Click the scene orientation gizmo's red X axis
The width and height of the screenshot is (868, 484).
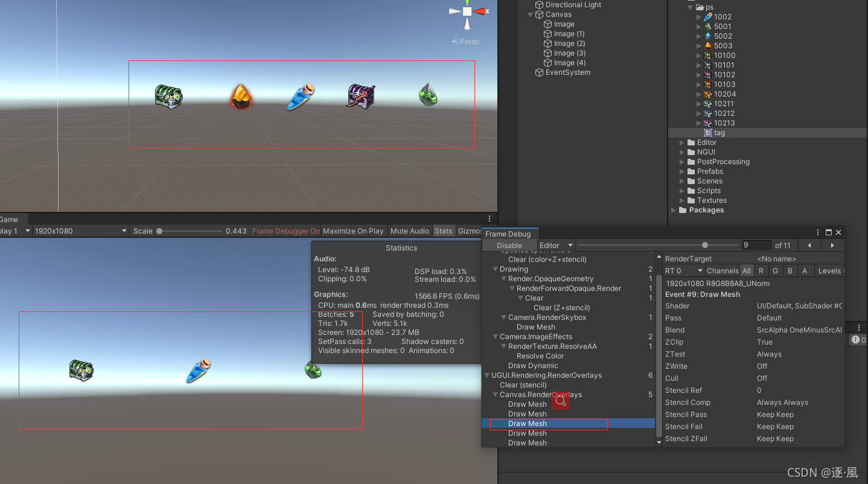(480, 11)
